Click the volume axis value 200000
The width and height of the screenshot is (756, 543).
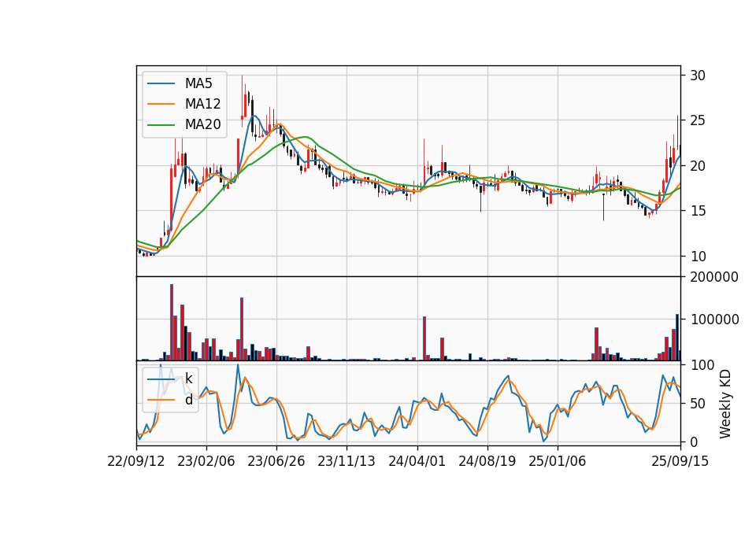[714, 277]
